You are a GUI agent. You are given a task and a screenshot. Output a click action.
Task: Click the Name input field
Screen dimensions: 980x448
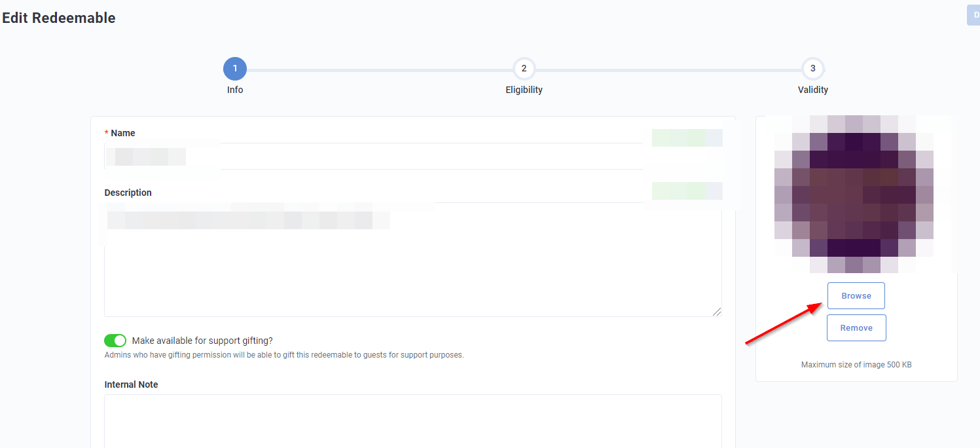click(327, 156)
